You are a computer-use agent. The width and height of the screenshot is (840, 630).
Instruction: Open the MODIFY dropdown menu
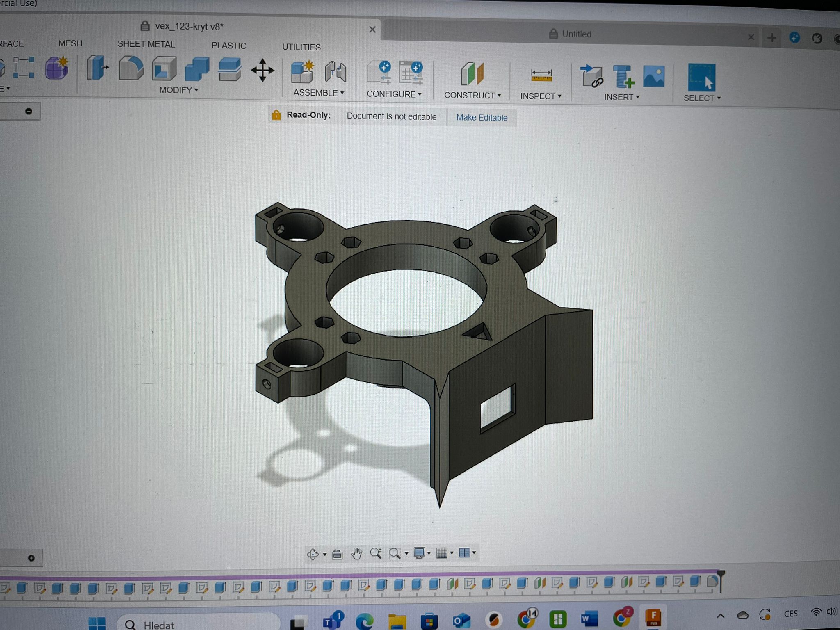click(x=179, y=90)
